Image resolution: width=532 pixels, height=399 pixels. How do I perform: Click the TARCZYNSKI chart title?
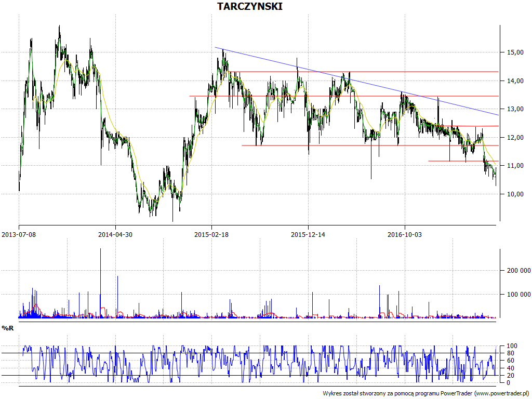click(x=250, y=6)
